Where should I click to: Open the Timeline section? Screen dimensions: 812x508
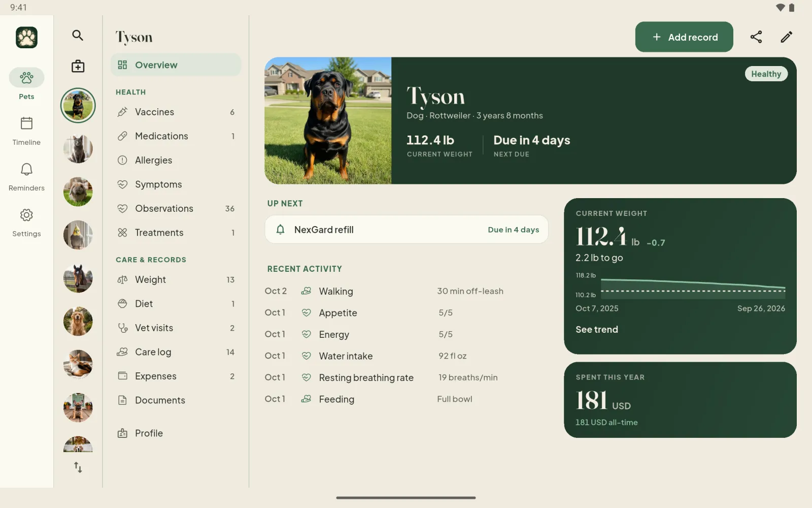(x=26, y=131)
